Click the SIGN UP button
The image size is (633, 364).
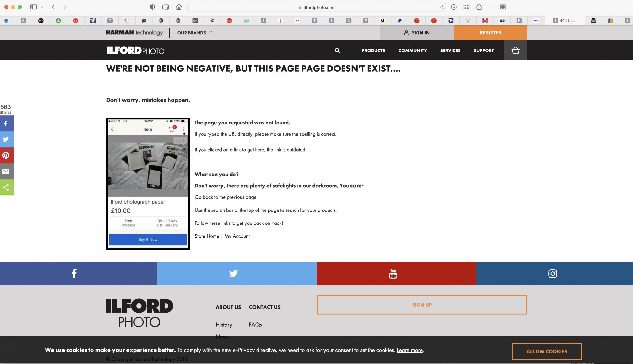coord(422,305)
